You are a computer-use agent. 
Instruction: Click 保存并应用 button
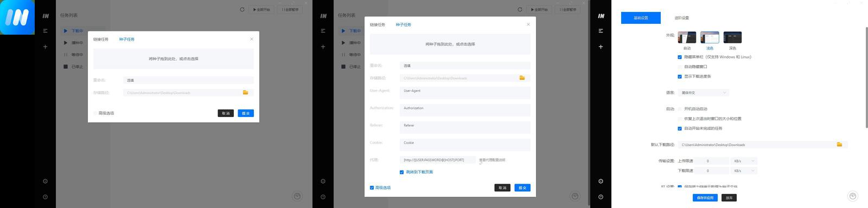(705, 198)
